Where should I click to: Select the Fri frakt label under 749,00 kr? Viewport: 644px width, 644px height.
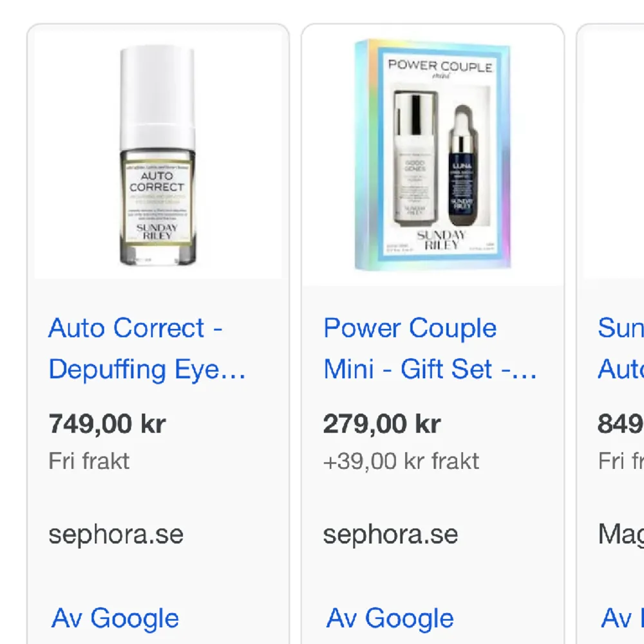(x=89, y=460)
